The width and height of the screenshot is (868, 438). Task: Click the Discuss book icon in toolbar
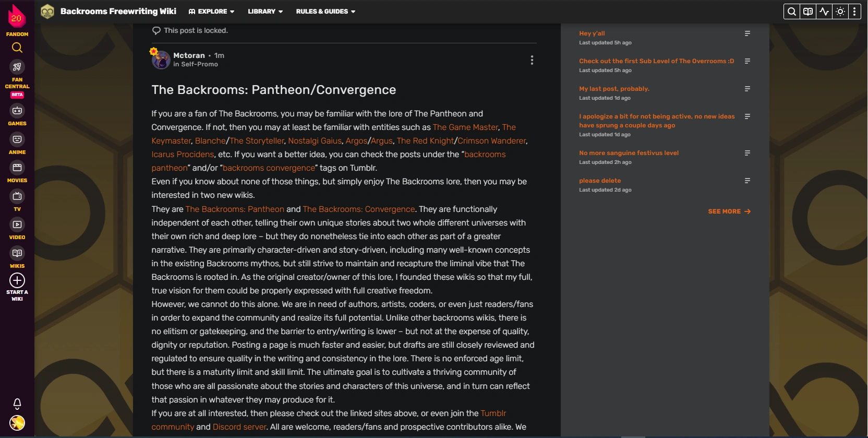[808, 11]
